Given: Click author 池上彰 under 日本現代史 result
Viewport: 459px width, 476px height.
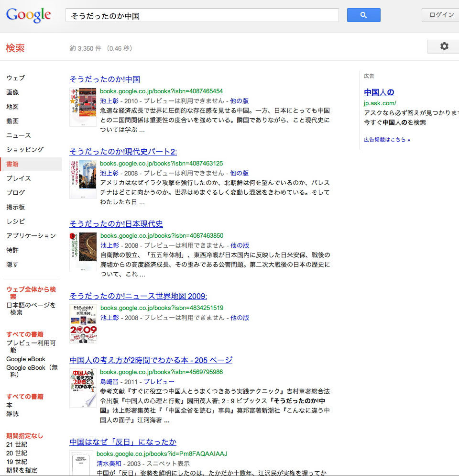Looking at the screenshot, I should click(x=109, y=245).
